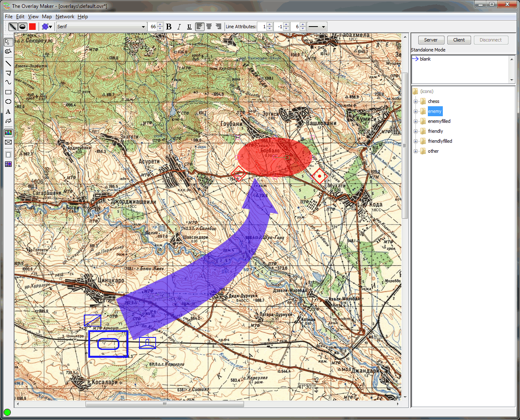Expand the other icons folder
Image resolution: width=520 pixels, height=420 pixels.
coord(415,151)
